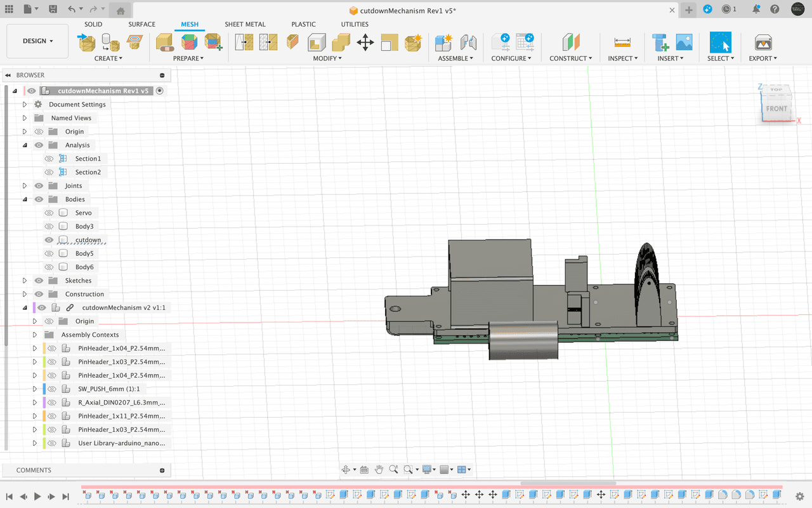Hide the cutdown body via eye icon
This screenshot has height=508, width=812.
(49, 240)
